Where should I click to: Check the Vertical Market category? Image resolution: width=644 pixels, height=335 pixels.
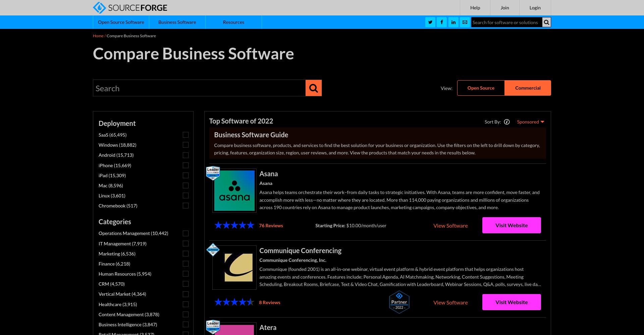pyautogui.click(x=185, y=294)
